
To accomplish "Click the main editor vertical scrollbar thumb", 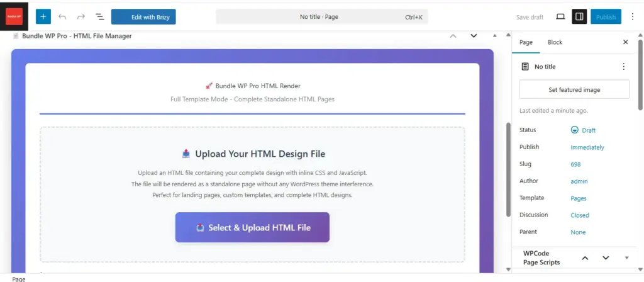I will point(508,169).
